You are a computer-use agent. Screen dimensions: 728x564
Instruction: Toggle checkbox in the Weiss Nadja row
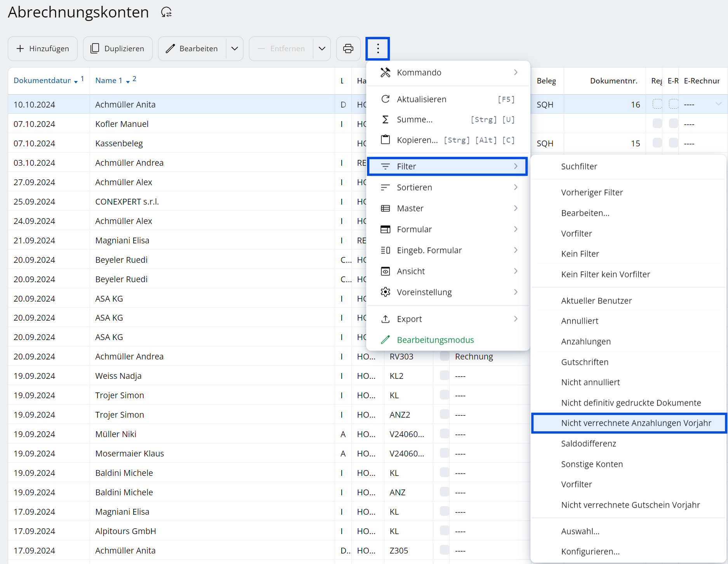(x=444, y=375)
